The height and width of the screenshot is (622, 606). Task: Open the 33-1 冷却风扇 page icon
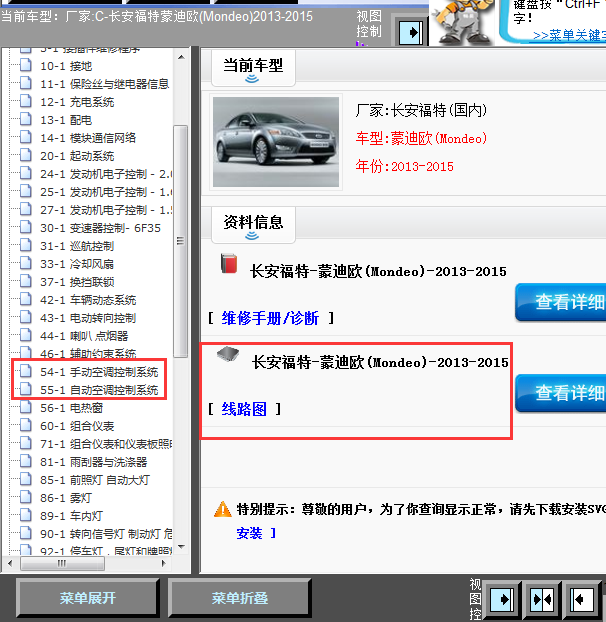[x=26, y=263]
